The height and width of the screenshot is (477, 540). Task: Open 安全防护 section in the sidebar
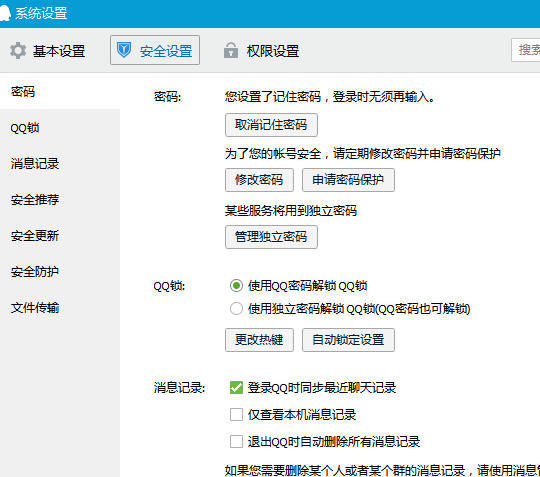point(60,272)
